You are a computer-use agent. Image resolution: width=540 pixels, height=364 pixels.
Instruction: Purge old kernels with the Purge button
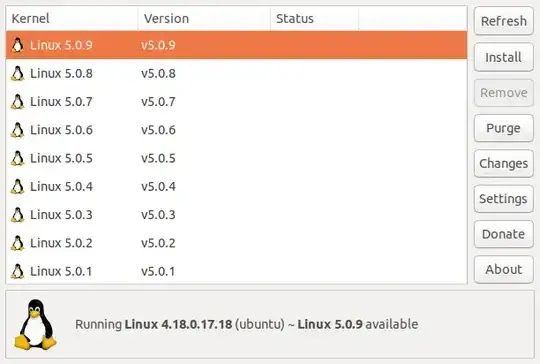pos(503,128)
